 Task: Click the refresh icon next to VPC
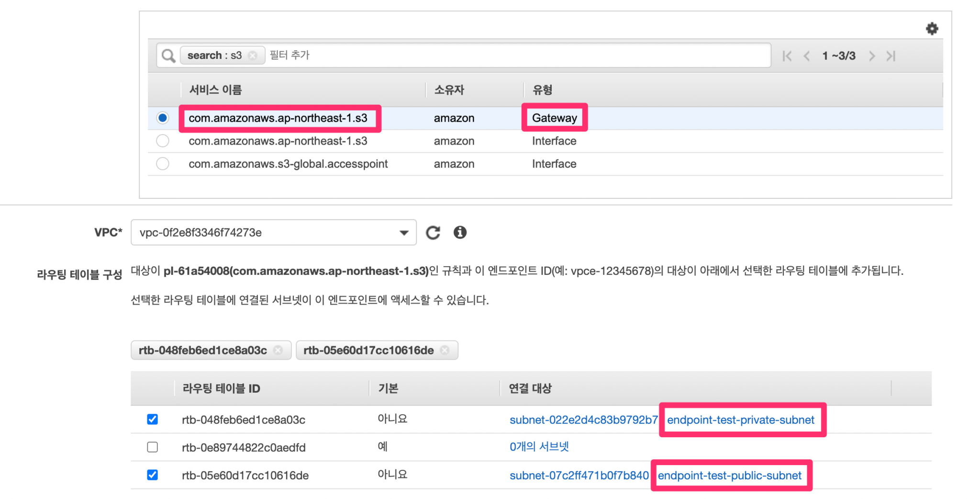pyautogui.click(x=433, y=232)
